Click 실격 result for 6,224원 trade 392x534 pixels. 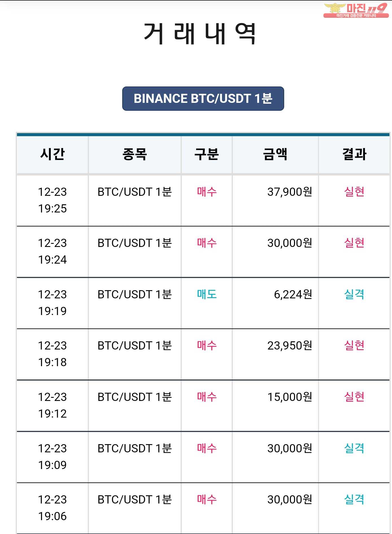pyautogui.click(x=354, y=294)
